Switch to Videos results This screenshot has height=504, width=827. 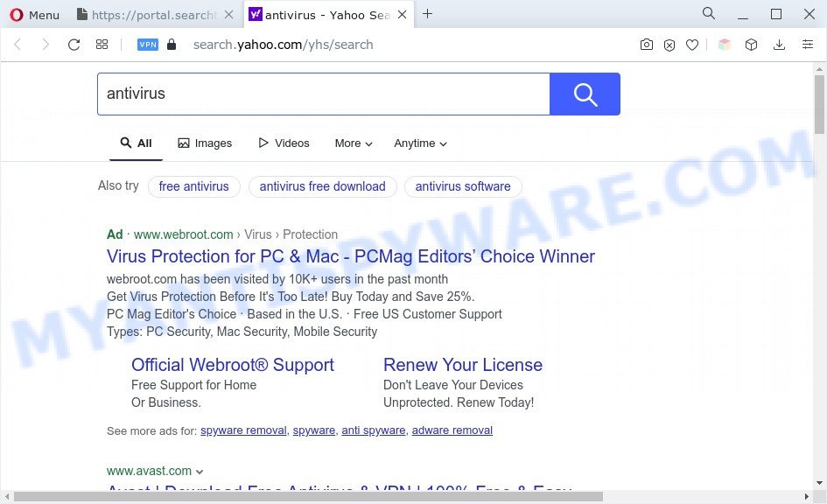point(284,143)
